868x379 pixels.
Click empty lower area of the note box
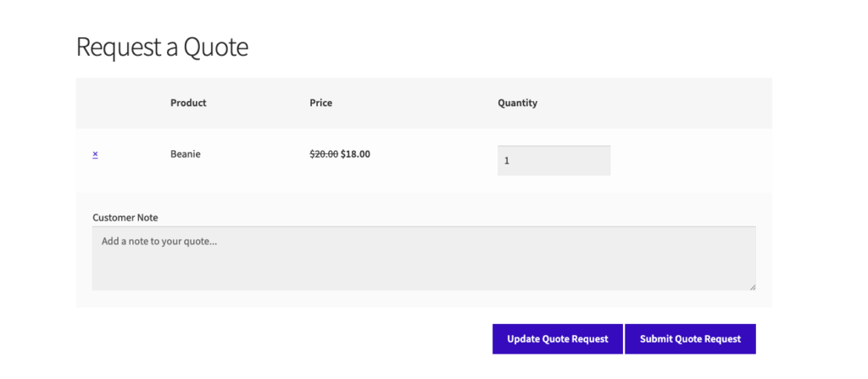pos(424,276)
